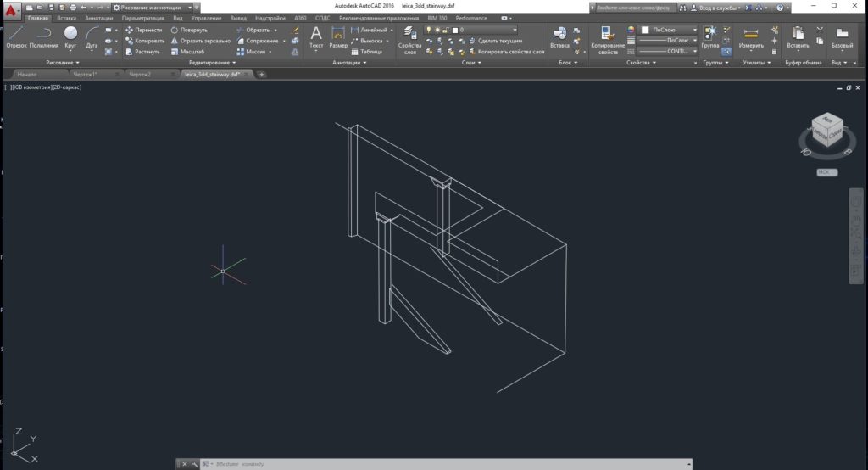Viewport: 868px width, 470px height.
Task: Click the МСК coordinate system label under ViewCube
Action: coord(827,172)
